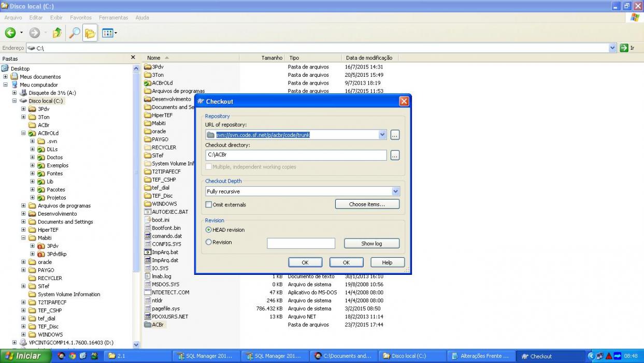Click the Revision number input field
The width and height of the screenshot is (644, 363).
301,243
